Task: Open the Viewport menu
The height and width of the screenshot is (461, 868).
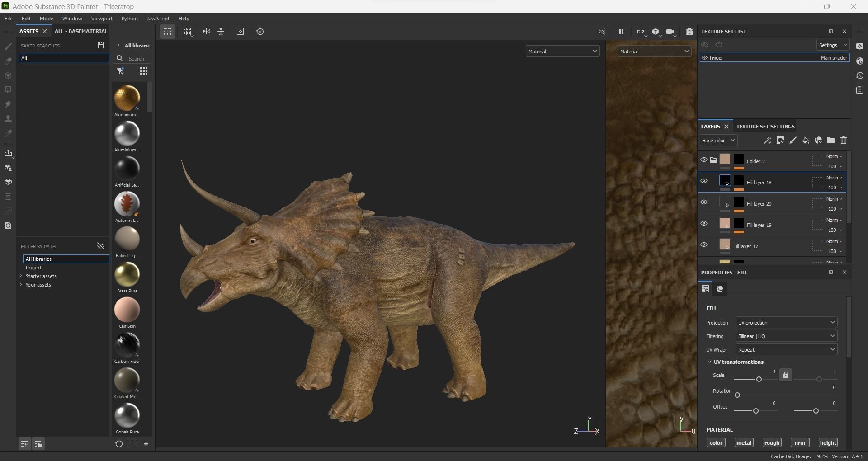Action: [x=102, y=19]
